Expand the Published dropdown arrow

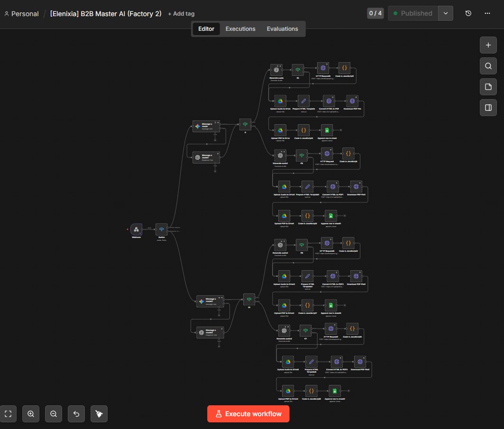pos(446,13)
